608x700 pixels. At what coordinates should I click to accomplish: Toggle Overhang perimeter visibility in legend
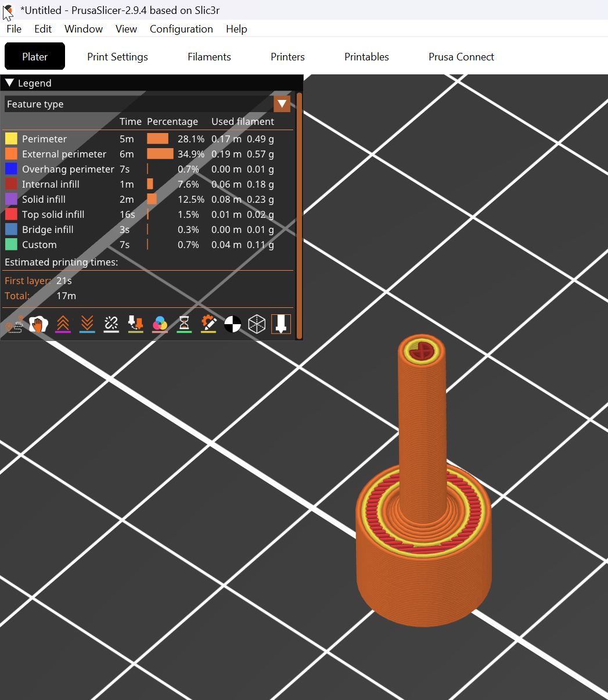(x=148, y=169)
